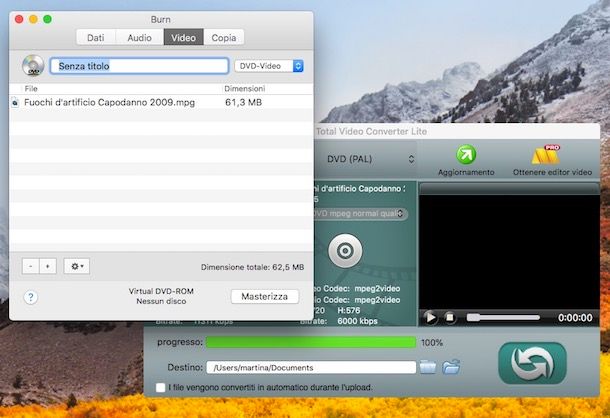Open the gear actions menu in Burn
Image resolution: width=610 pixels, height=418 pixels.
(77, 266)
